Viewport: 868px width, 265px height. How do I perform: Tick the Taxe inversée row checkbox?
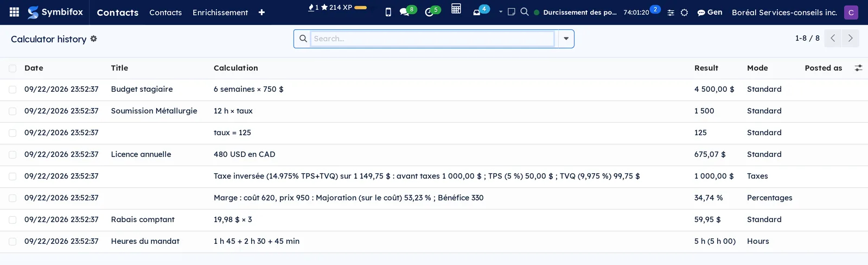(12, 176)
